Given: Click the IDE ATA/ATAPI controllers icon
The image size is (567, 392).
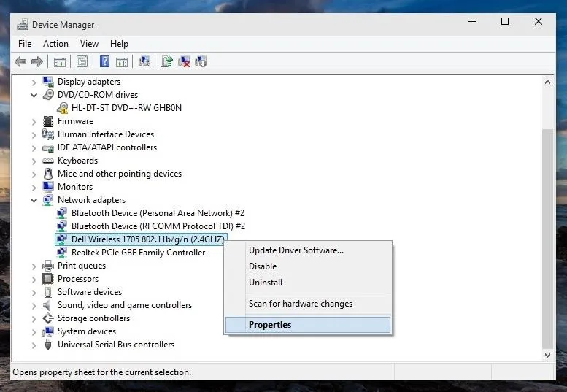Looking at the screenshot, I should pos(48,148).
